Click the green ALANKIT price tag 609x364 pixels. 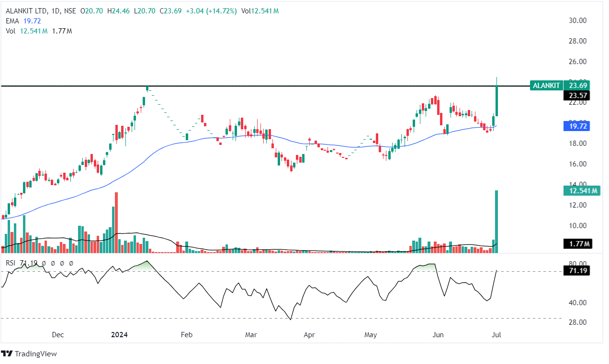coord(546,86)
